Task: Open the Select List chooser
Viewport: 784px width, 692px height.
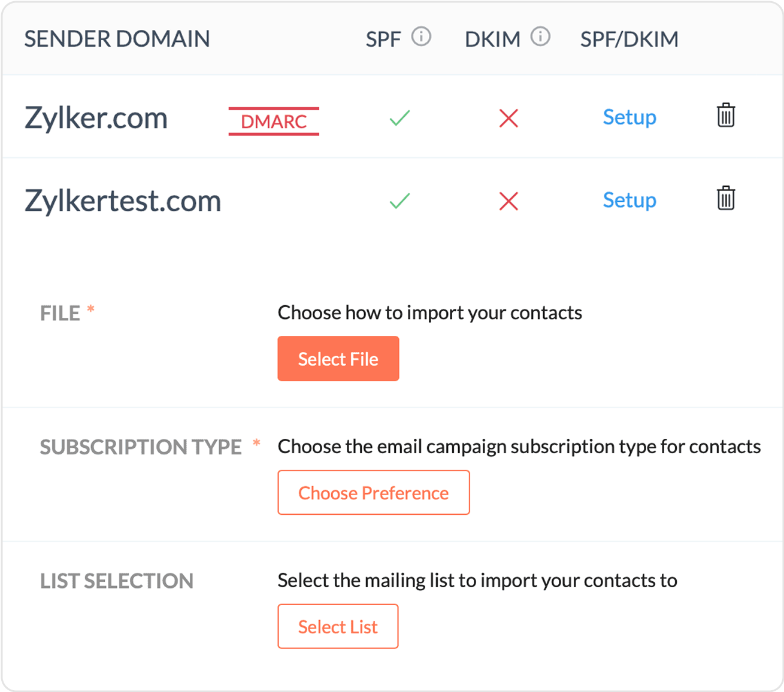Action: pos(338,626)
